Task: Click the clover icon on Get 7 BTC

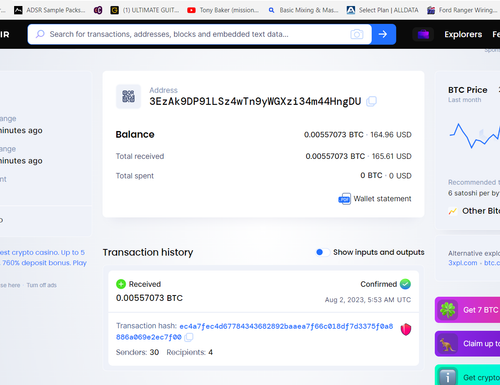Action: tap(447, 310)
